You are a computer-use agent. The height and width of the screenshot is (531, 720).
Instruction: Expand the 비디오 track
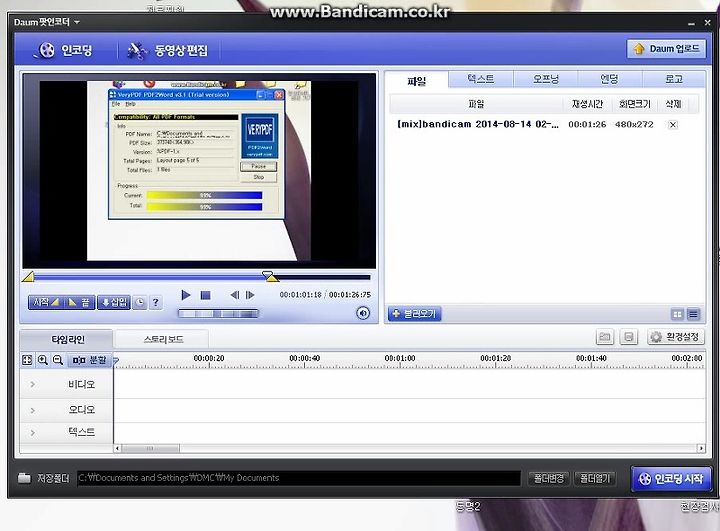point(33,384)
